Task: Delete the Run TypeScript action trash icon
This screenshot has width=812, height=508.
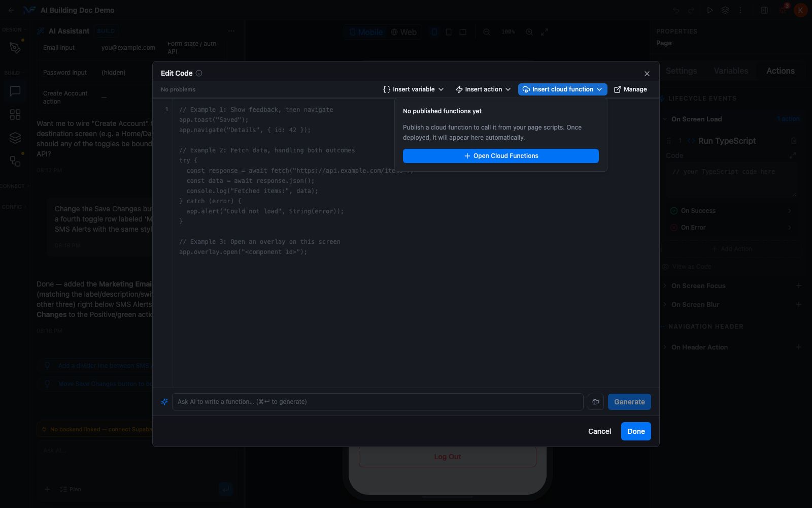Action: [794, 141]
